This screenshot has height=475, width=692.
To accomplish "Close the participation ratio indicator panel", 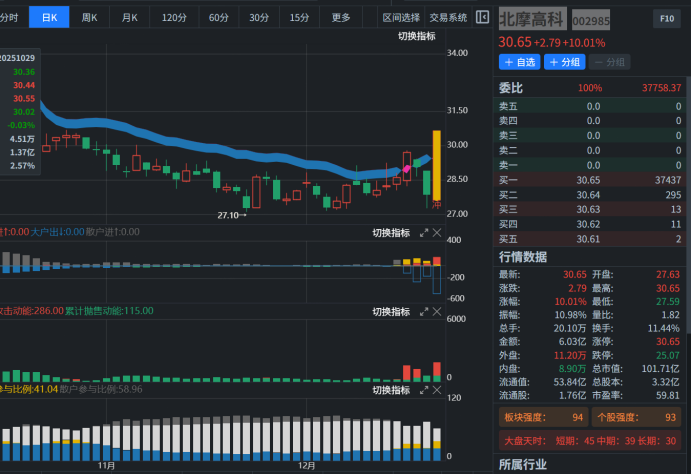I will pyautogui.click(x=437, y=390).
